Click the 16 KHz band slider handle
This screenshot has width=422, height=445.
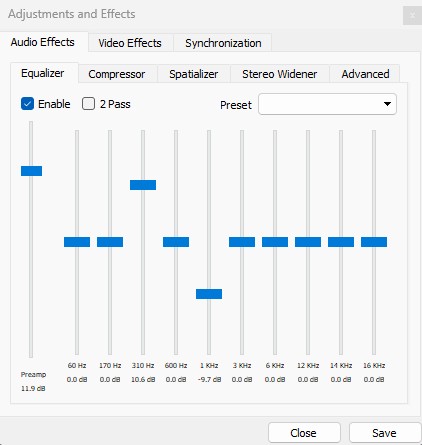click(x=374, y=242)
